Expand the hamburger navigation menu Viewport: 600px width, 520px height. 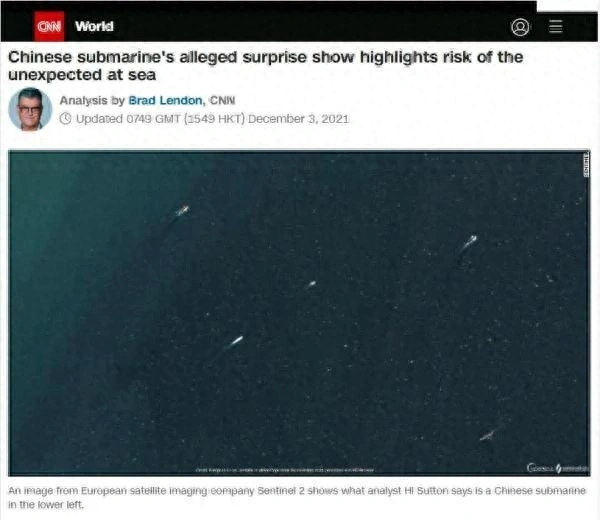tap(555, 26)
